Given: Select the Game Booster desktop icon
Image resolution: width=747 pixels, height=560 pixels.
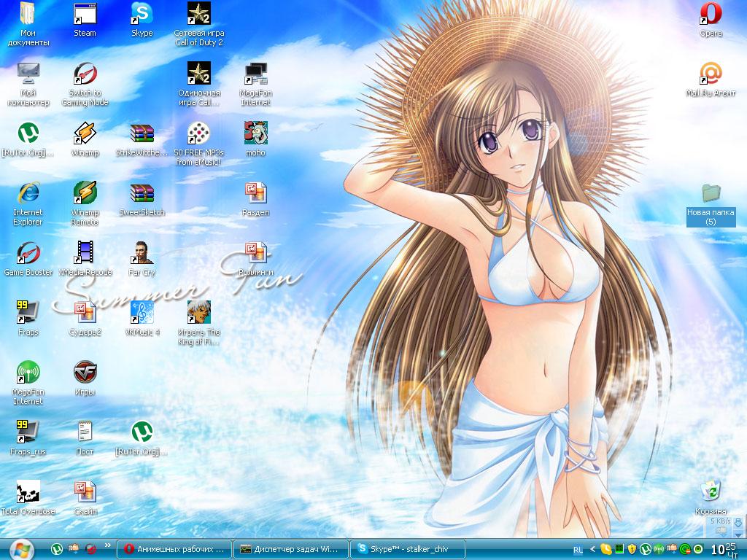Looking at the screenshot, I should coord(28,254).
